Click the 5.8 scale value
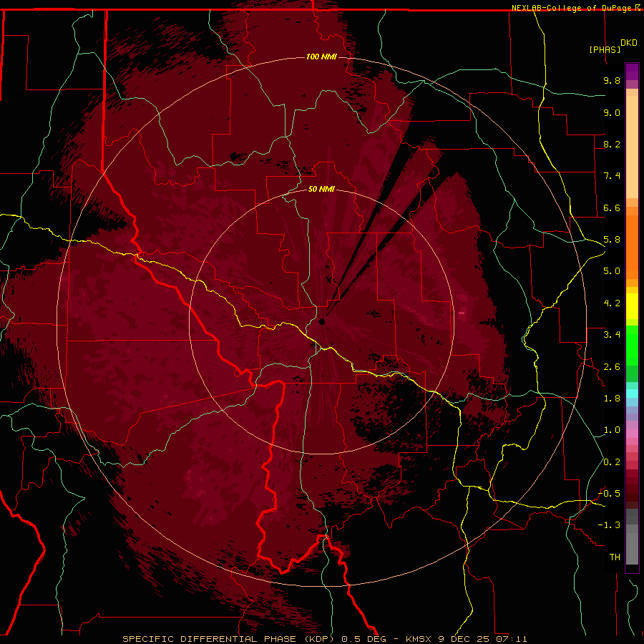Screen dimensions: 644x644 [612, 240]
